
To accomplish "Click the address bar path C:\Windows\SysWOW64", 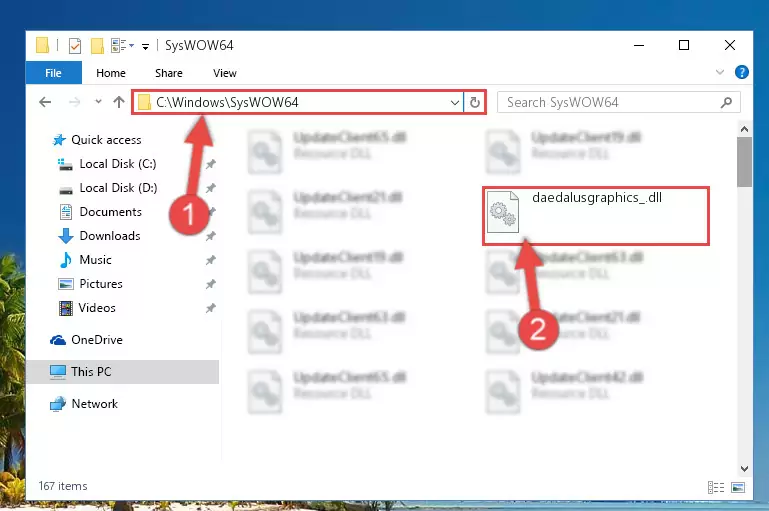I will point(227,102).
